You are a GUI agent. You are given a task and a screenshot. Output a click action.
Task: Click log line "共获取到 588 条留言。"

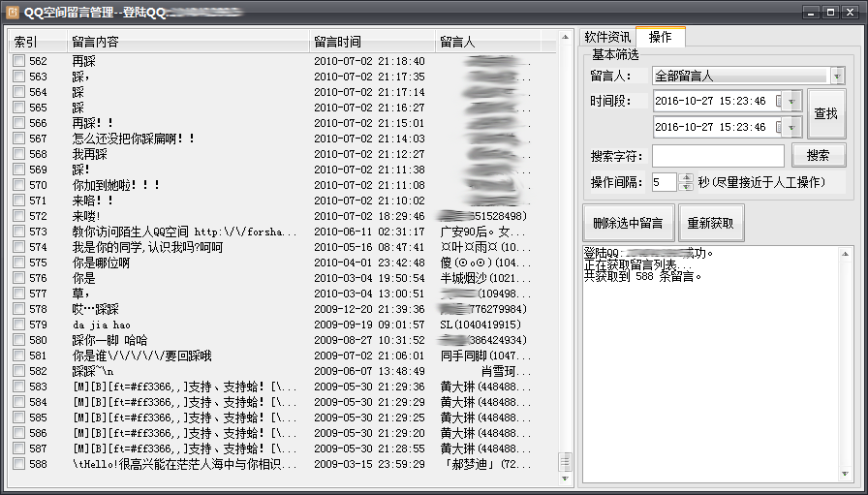[643, 276]
